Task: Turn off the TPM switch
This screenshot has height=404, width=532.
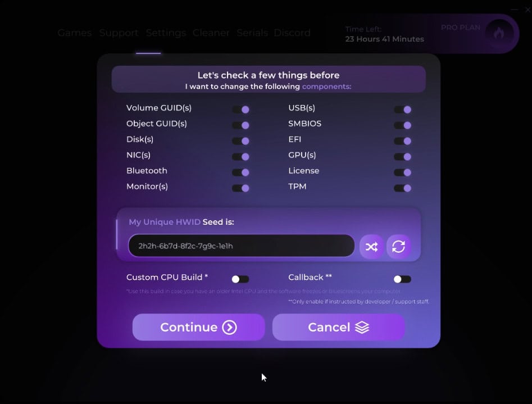Action: [x=403, y=188]
